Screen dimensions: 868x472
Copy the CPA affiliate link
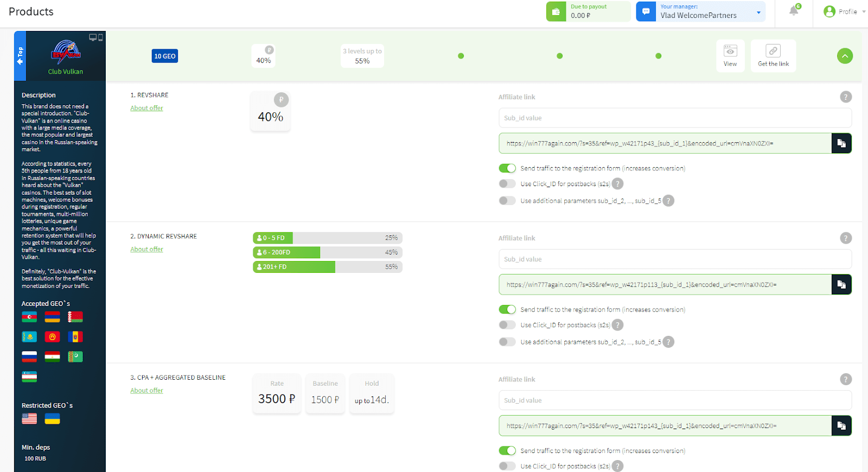841,426
